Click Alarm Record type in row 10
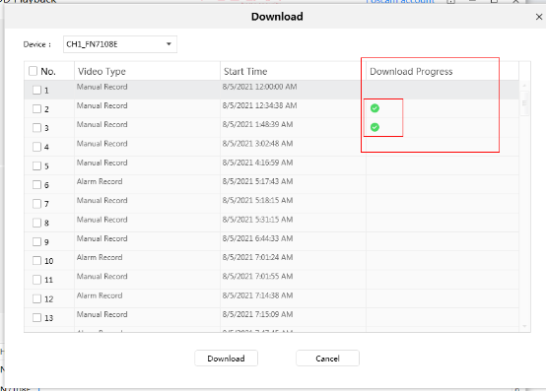This screenshot has height=392, width=546. pyautogui.click(x=100, y=257)
